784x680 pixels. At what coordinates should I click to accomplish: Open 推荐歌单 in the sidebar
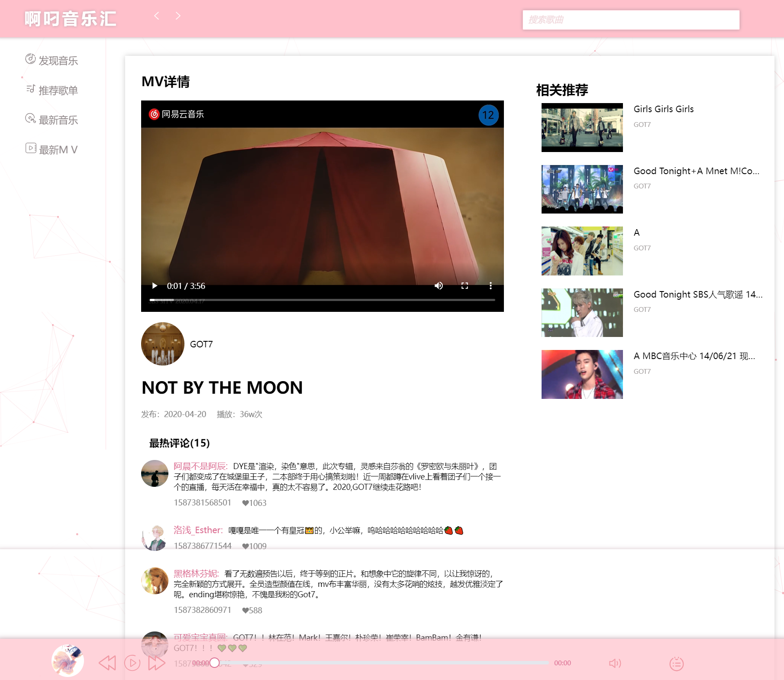coord(52,90)
